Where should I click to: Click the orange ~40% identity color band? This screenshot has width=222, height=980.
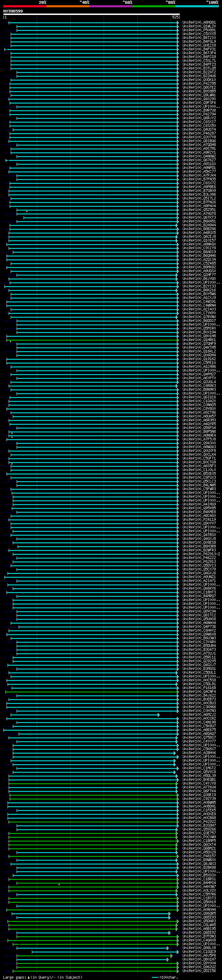(x=68, y=6)
